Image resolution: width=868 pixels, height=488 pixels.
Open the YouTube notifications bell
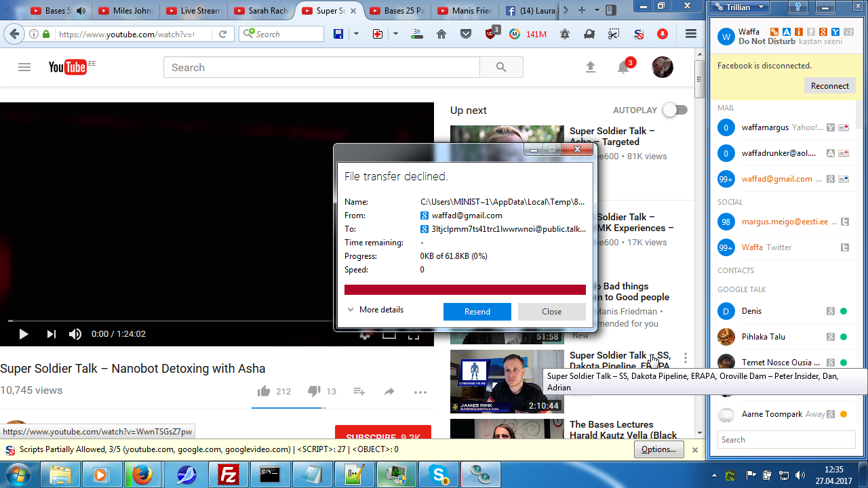tap(623, 67)
